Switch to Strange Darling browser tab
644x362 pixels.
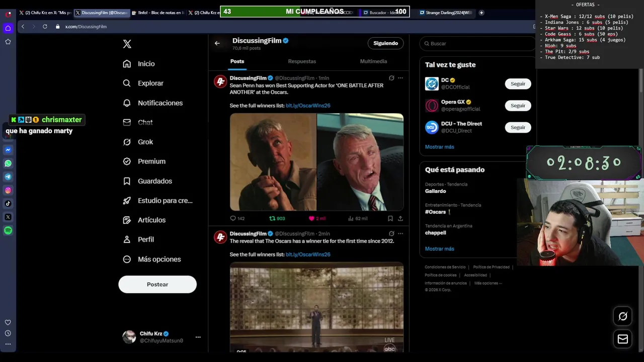446,13
